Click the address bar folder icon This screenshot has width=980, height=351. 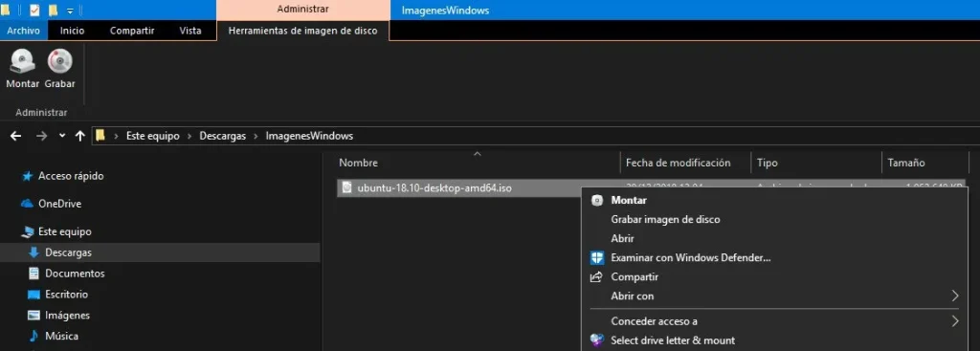click(100, 136)
